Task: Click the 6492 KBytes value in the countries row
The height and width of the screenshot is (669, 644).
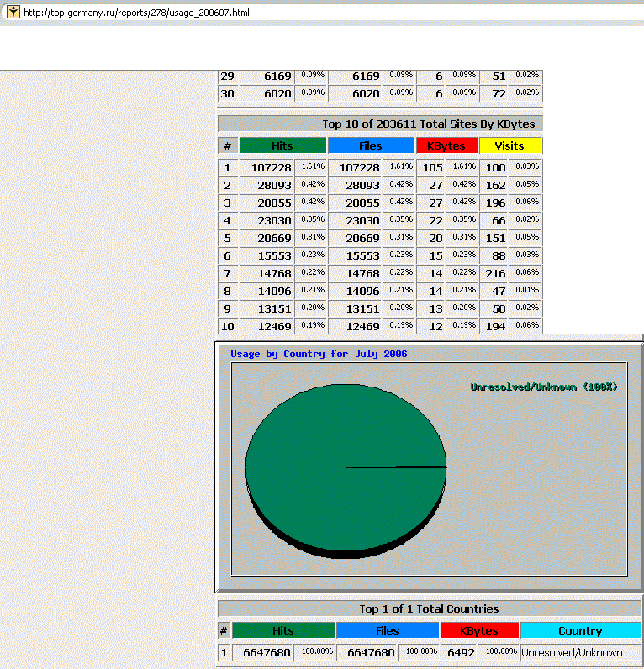Action: click(x=461, y=653)
